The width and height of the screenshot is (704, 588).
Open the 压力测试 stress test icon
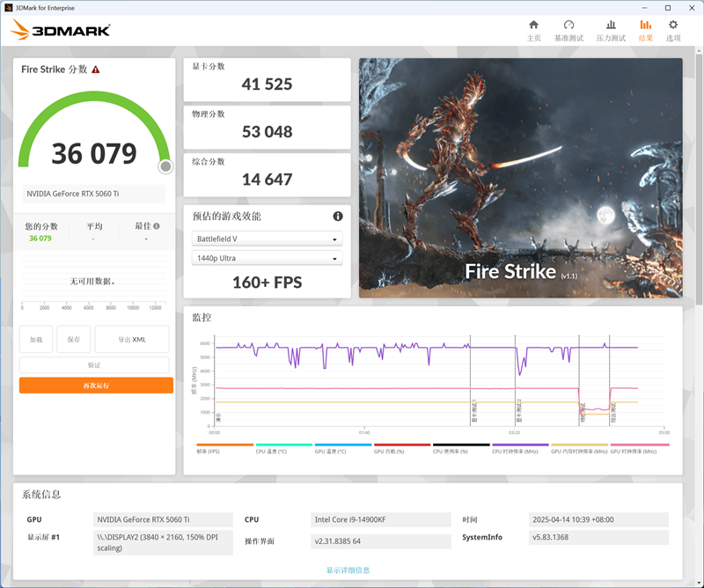click(x=611, y=29)
